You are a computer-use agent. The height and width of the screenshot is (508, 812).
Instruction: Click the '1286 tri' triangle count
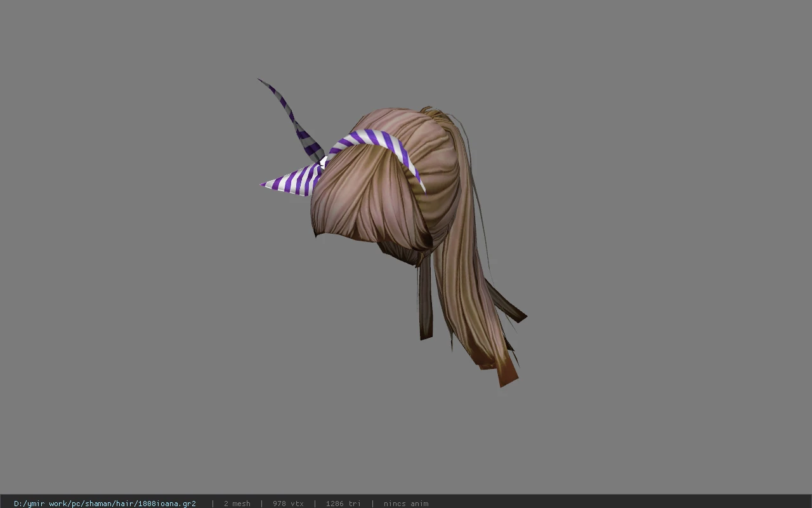(343, 504)
